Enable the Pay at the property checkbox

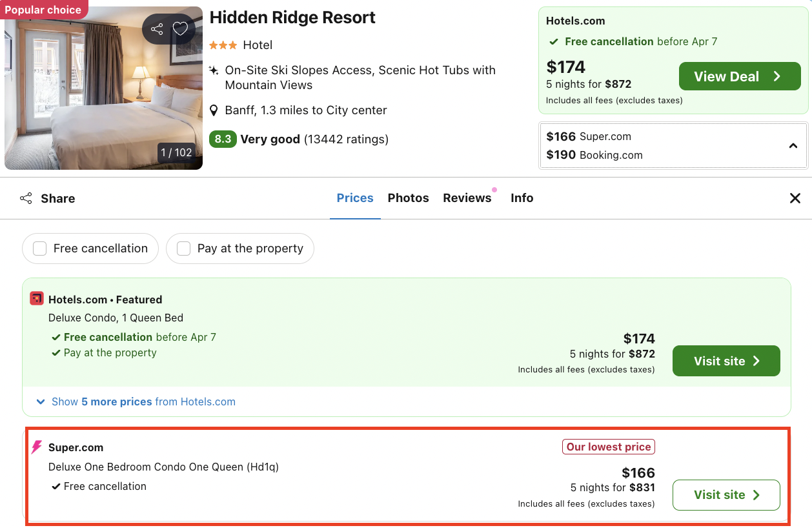click(183, 248)
